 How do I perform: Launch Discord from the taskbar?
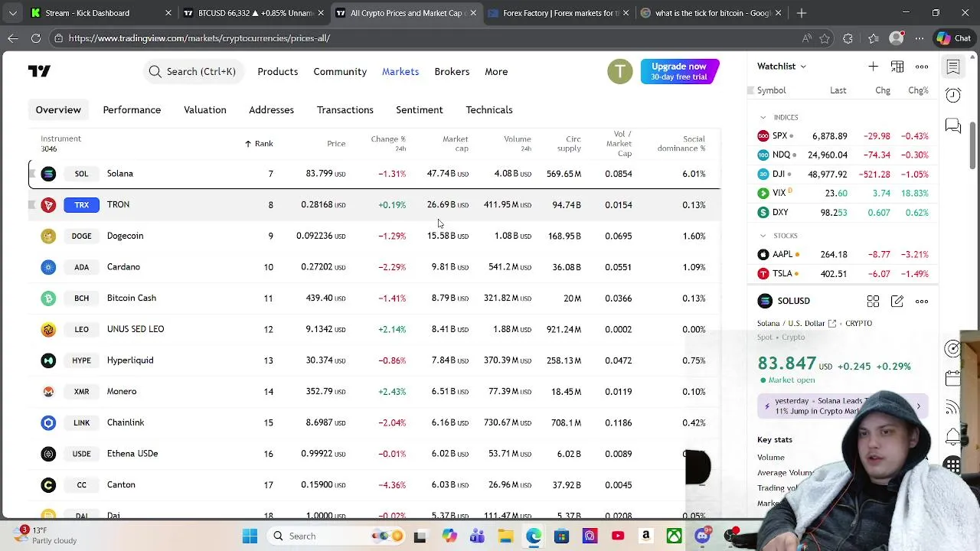[702, 536]
